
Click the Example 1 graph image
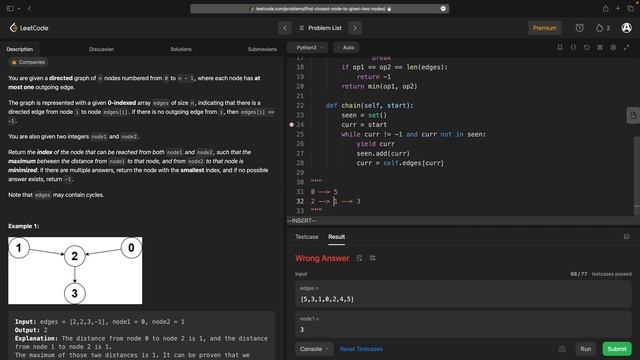point(75,271)
